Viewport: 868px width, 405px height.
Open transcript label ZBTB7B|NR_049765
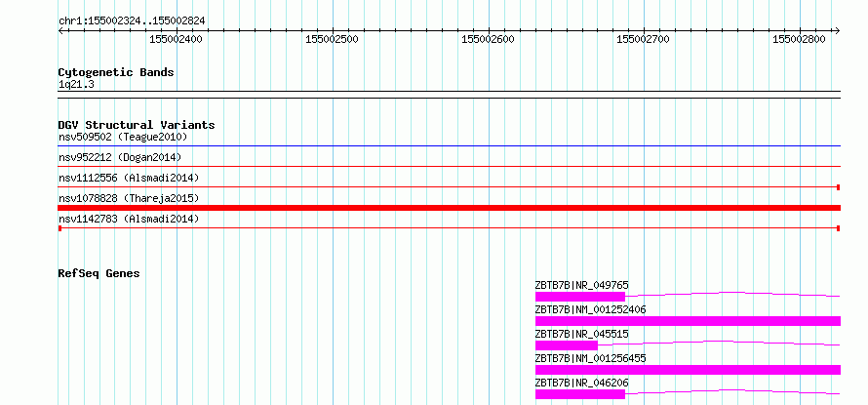tap(582, 286)
